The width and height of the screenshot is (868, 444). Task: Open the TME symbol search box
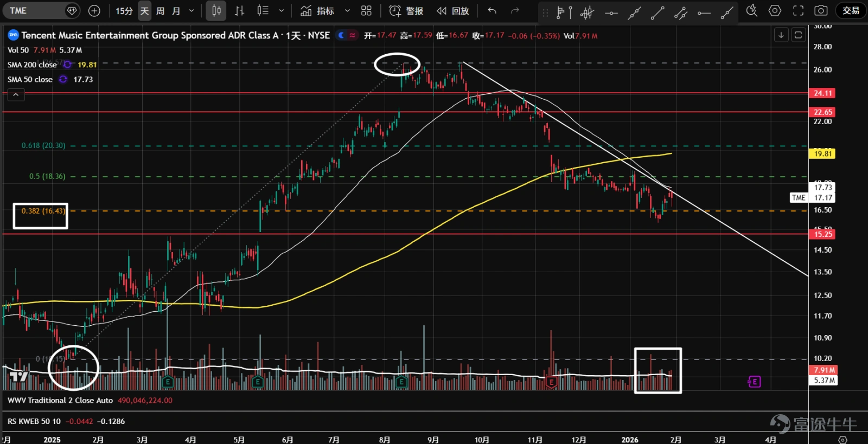[x=41, y=10]
